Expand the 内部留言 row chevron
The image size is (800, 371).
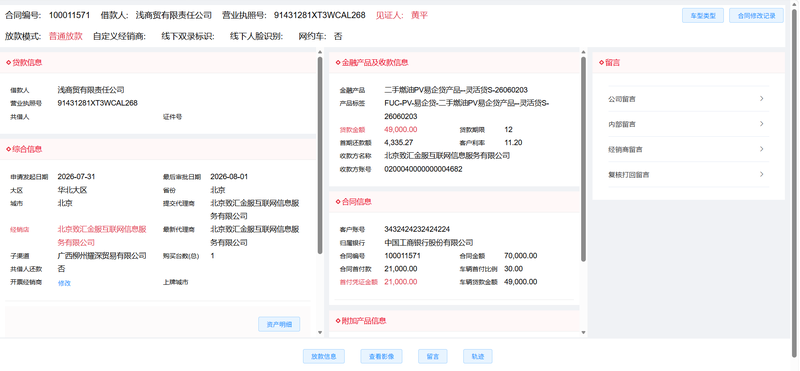(761, 123)
